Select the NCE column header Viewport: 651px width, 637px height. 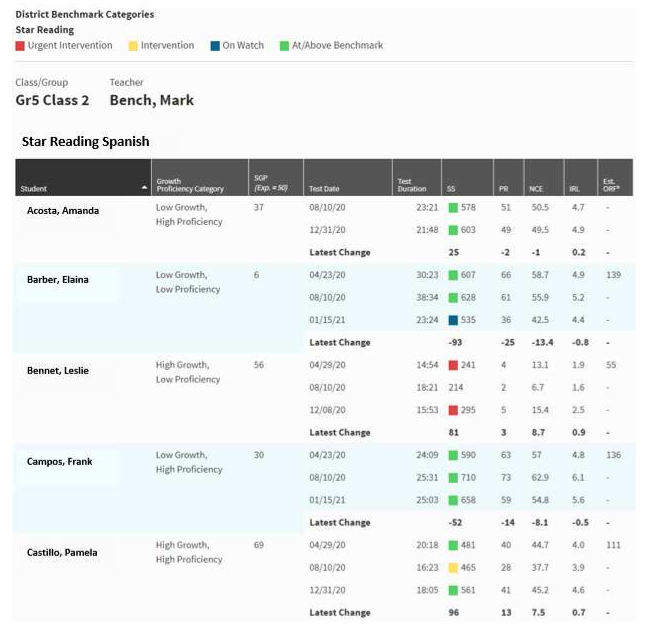pos(544,177)
